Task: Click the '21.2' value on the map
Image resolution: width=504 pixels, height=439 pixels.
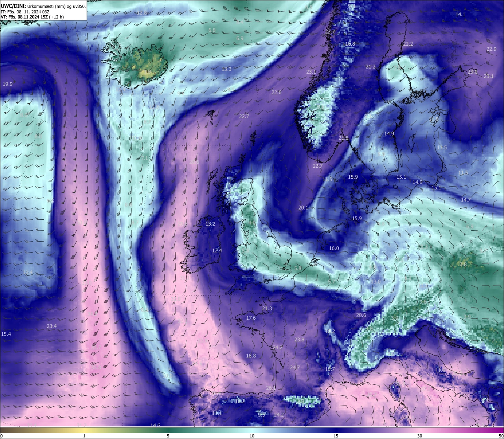Action: tap(371, 67)
